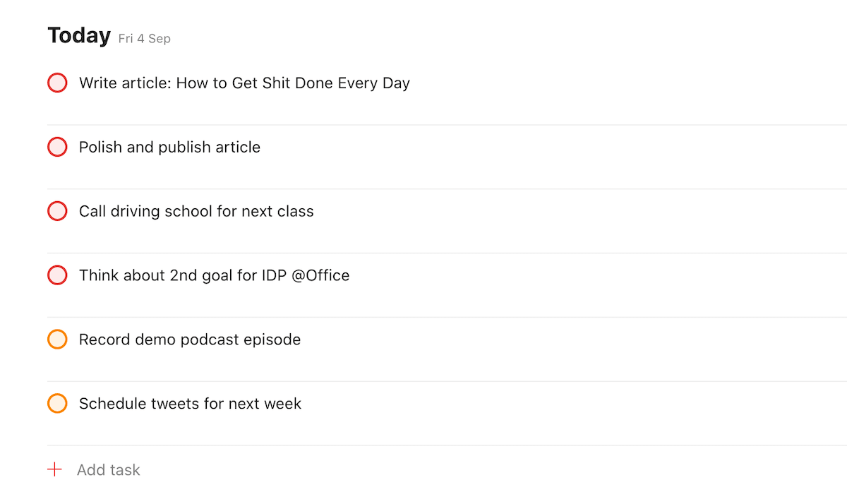Open "Schedule tweets for next week" details

tap(190, 403)
